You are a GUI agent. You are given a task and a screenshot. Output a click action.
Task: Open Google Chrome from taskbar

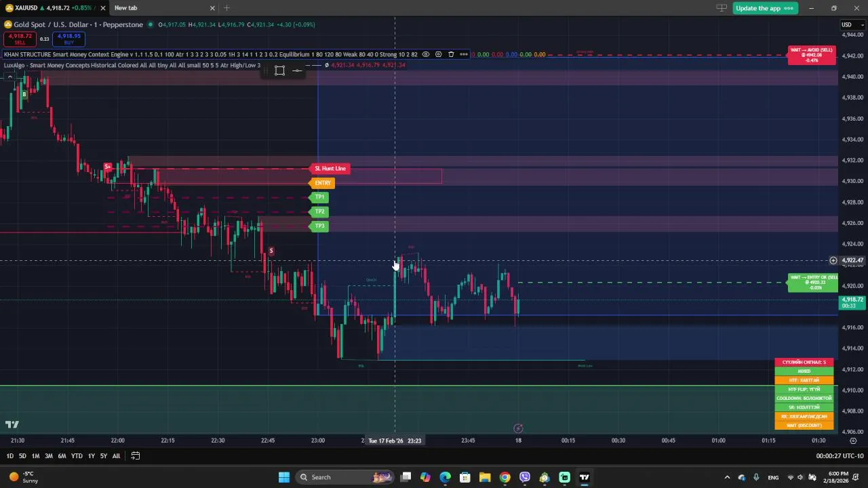tap(505, 477)
